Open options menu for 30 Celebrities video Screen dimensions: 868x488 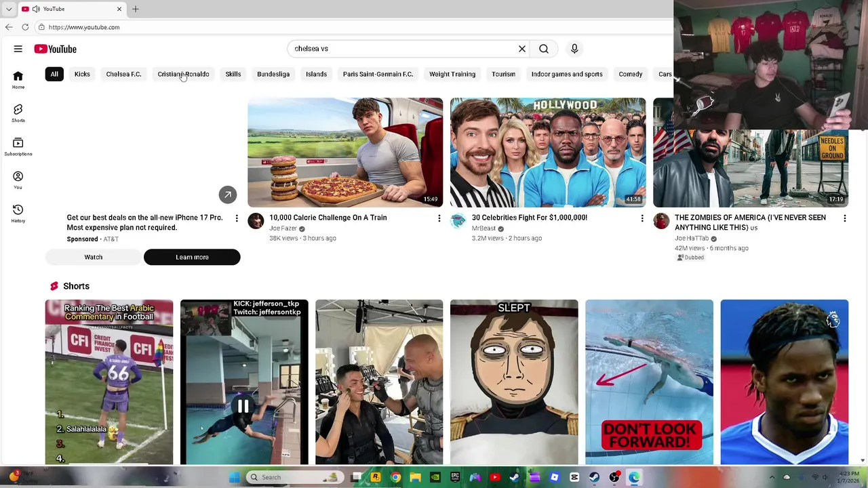tap(642, 218)
